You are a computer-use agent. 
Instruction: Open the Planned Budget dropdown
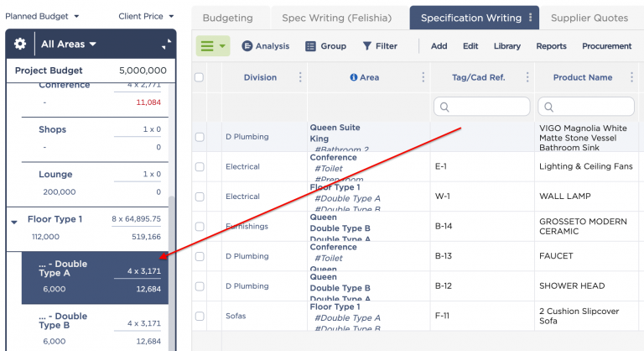(x=43, y=16)
